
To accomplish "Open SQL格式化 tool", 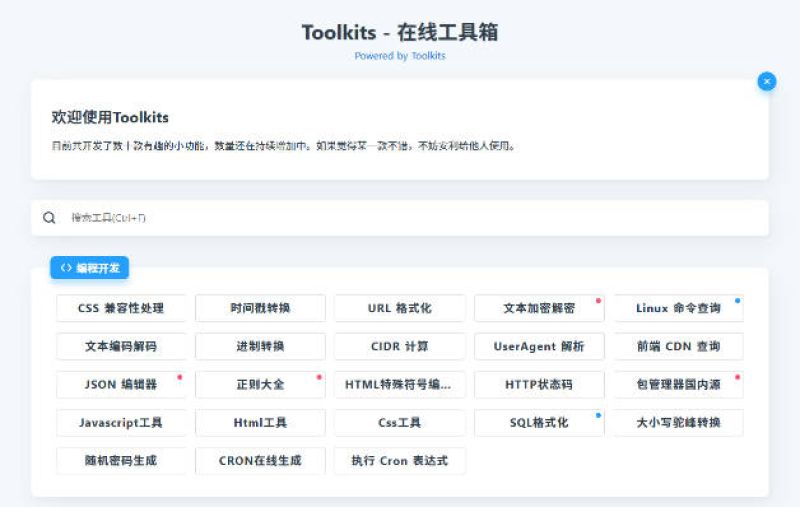I will (x=539, y=423).
